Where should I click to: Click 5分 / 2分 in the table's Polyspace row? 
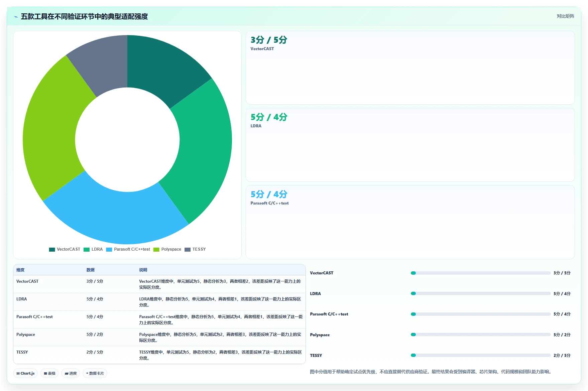(95, 335)
